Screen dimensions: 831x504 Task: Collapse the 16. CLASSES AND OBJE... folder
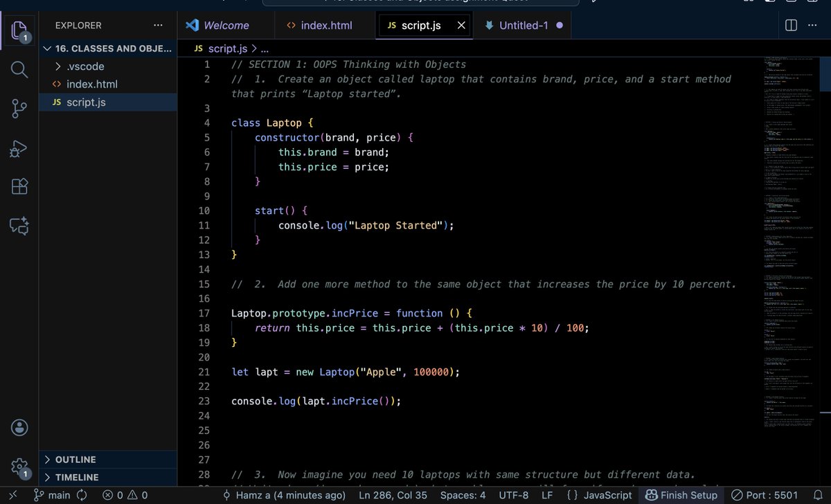[107, 48]
